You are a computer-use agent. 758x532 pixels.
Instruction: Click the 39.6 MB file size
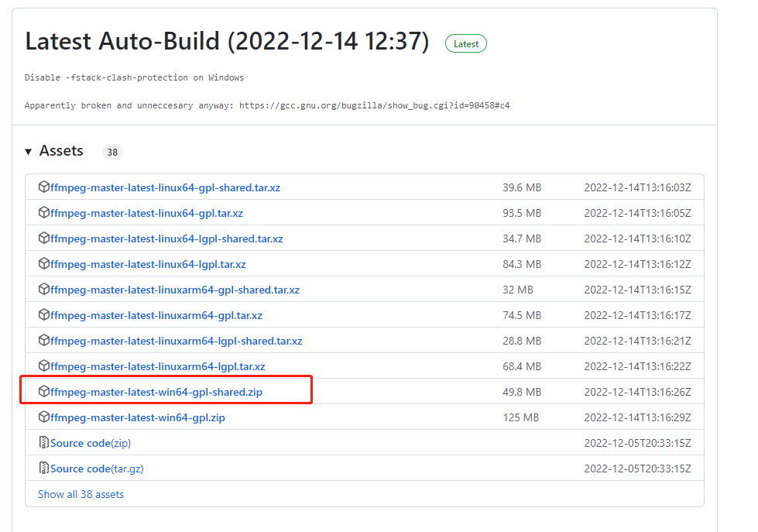522,187
